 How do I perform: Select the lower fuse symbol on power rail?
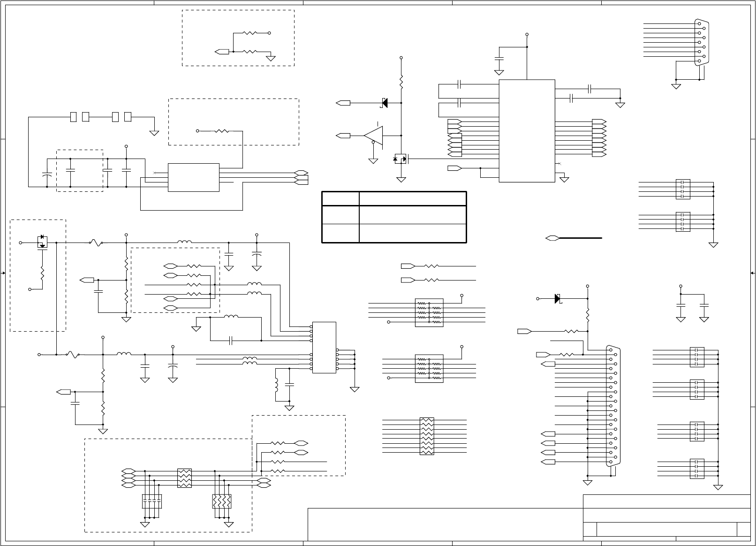[x=73, y=355]
